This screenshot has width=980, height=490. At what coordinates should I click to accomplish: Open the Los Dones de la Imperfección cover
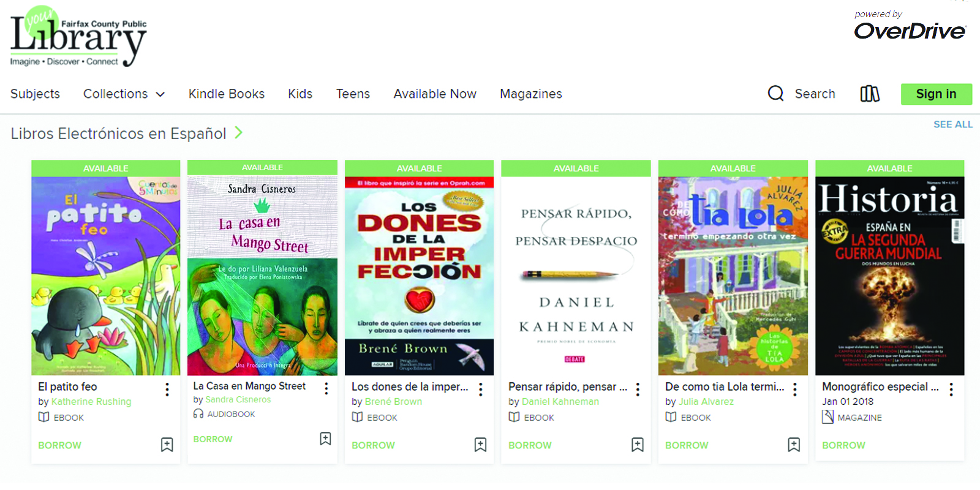(x=420, y=276)
